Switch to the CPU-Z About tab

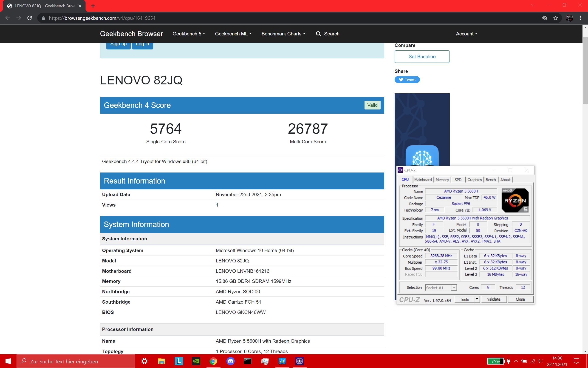[x=505, y=180]
